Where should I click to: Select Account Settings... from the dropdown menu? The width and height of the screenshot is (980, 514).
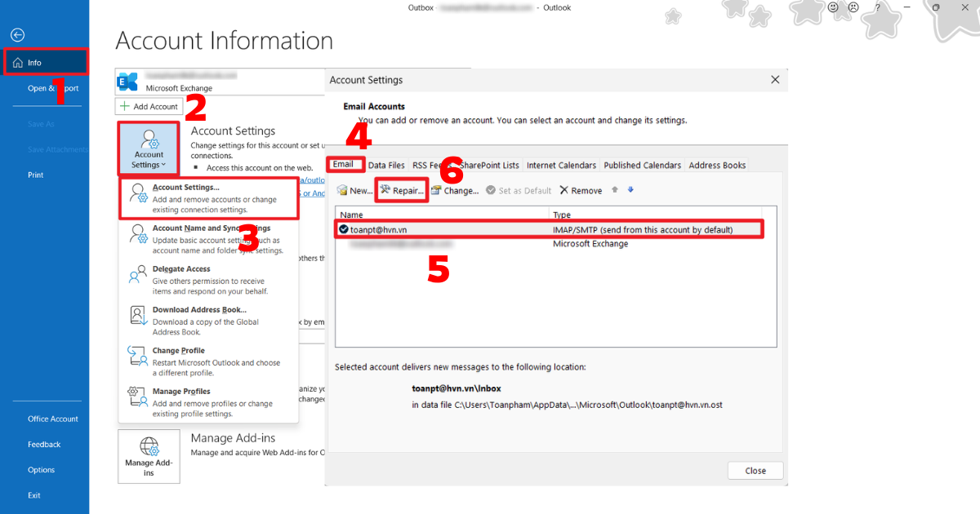[209, 198]
